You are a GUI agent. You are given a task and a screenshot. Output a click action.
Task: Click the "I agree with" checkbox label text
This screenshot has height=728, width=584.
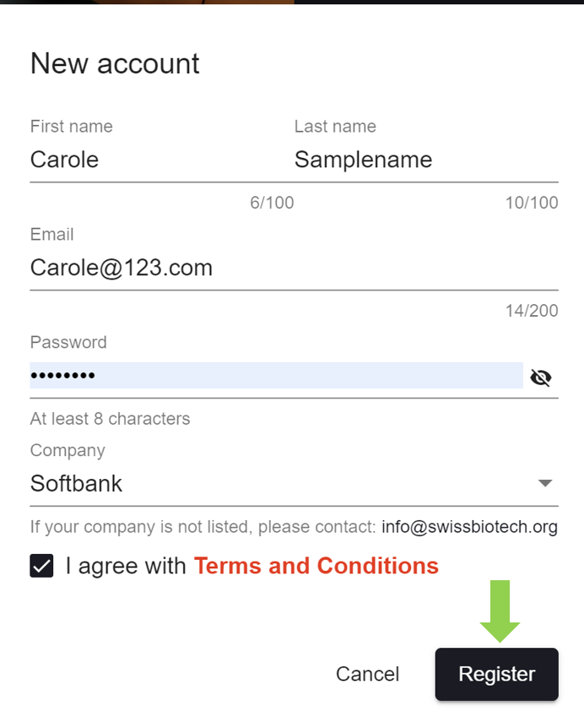coord(126,566)
